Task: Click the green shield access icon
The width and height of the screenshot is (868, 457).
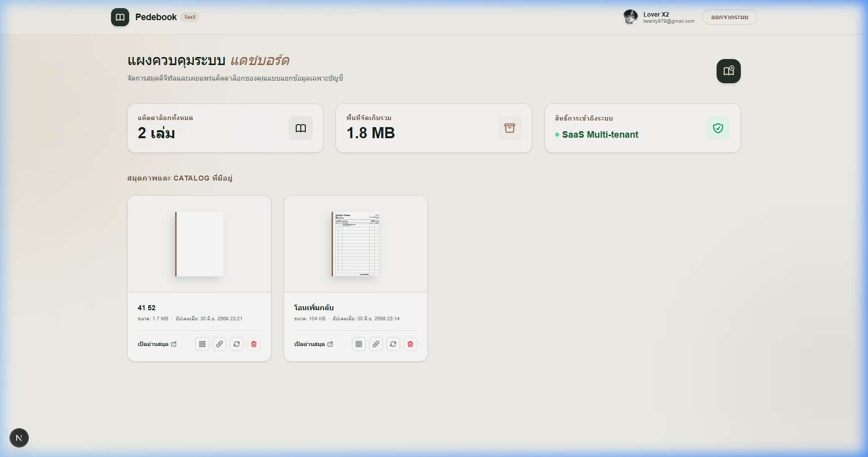Action: (x=718, y=128)
